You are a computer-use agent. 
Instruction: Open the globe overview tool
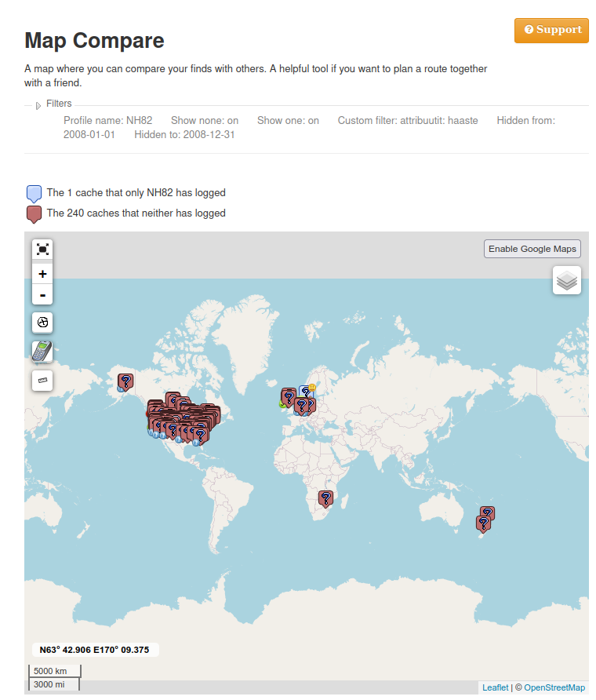42,323
